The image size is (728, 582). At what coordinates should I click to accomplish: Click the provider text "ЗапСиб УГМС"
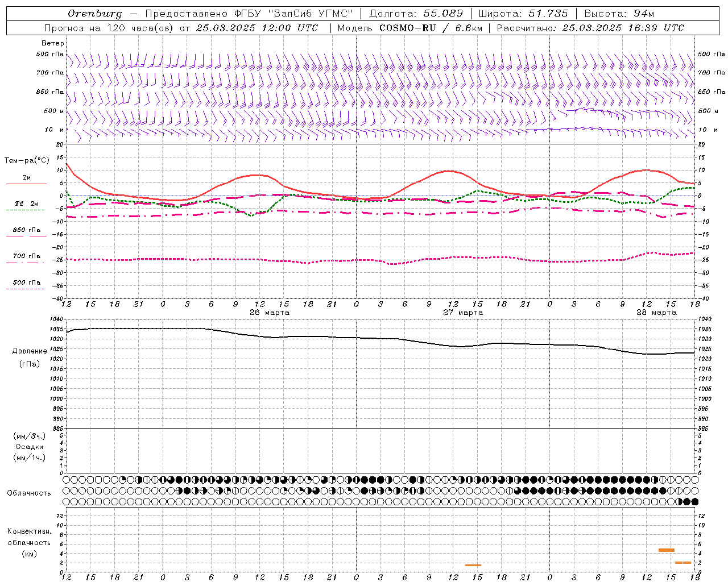click(x=309, y=14)
